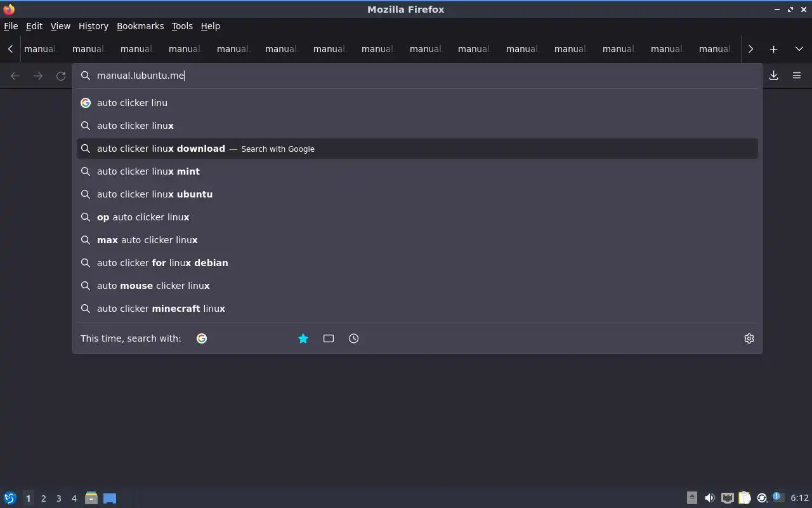Switch to virtual desktop 4

[74, 498]
